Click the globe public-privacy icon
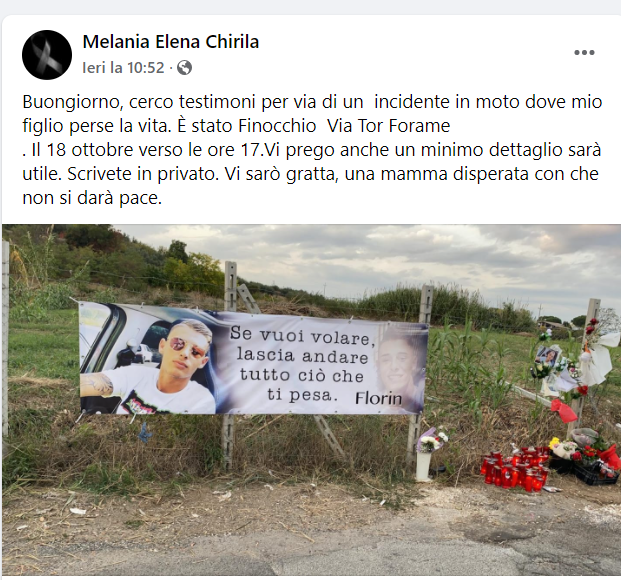Viewport: 621px width, 580px height. (x=185, y=68)
